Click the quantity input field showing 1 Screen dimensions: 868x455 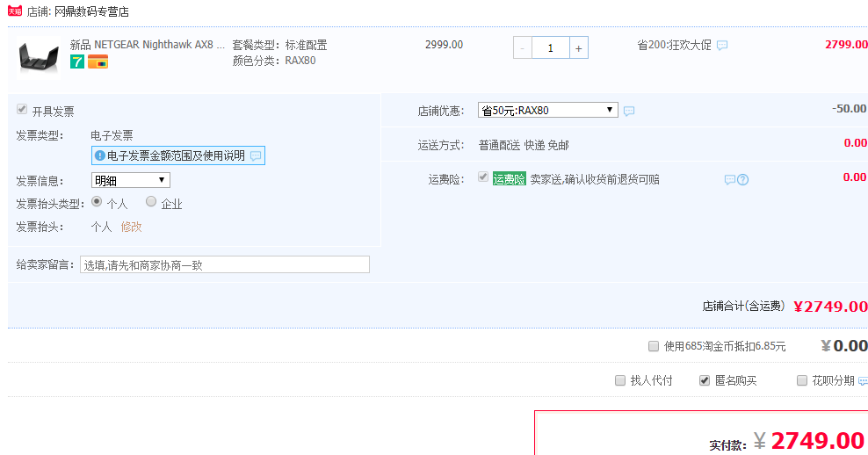(x=550, y=48)
